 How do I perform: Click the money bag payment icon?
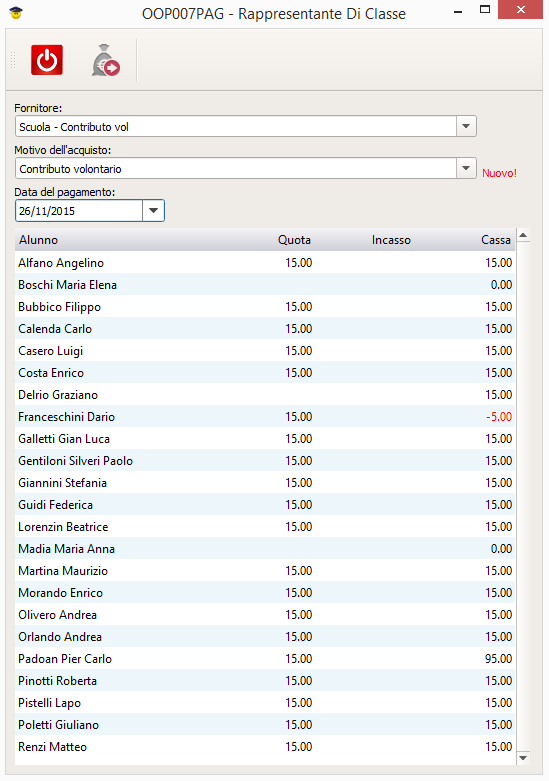(105, 60)
